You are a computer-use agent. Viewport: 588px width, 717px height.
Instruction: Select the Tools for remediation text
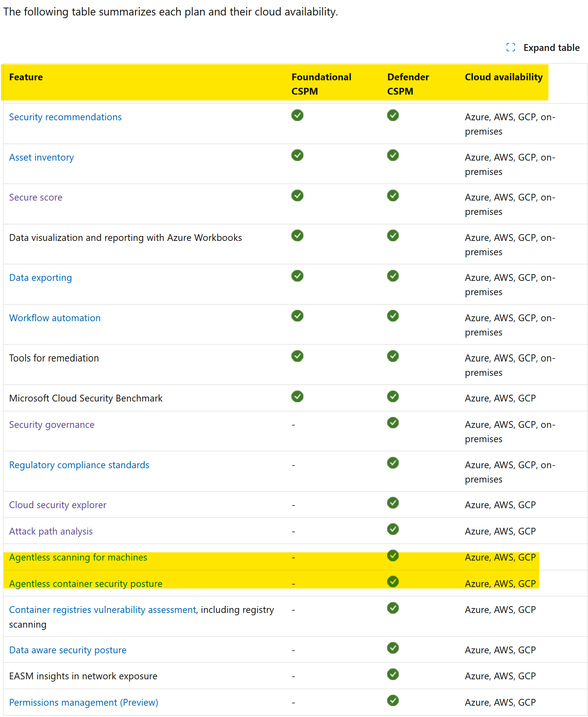pos(54,358)
